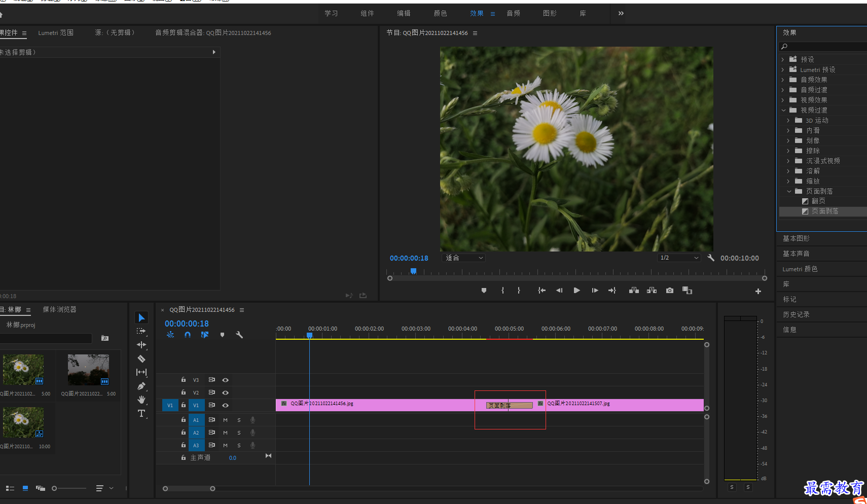Select the Type tool
The height and width of the screenshot is (504, 867).
point(141,413)
